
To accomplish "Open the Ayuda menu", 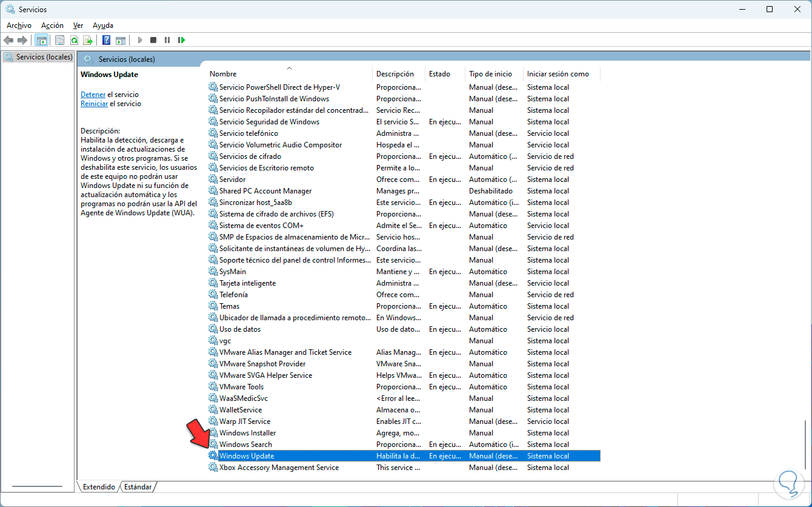I will (x=103, y=25).
